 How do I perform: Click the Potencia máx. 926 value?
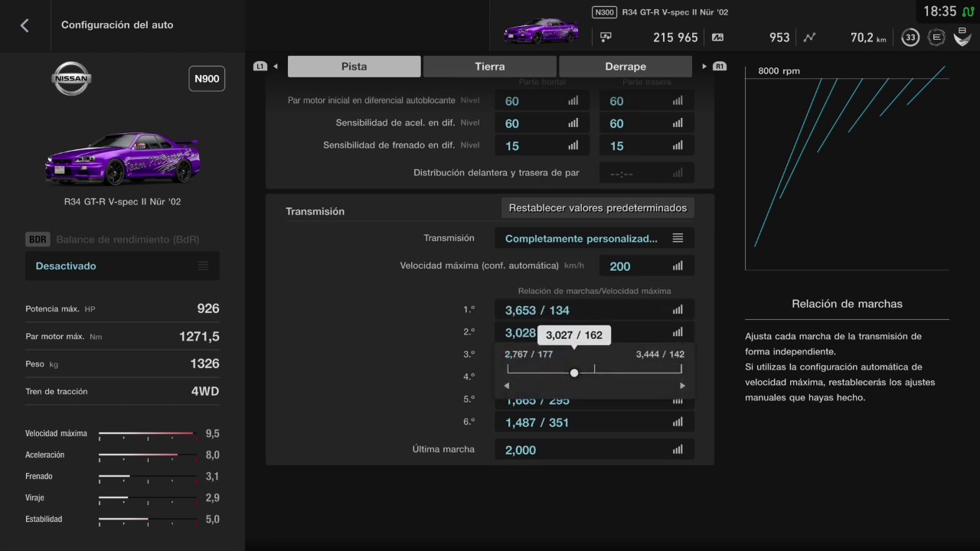(x=208, y=308)
